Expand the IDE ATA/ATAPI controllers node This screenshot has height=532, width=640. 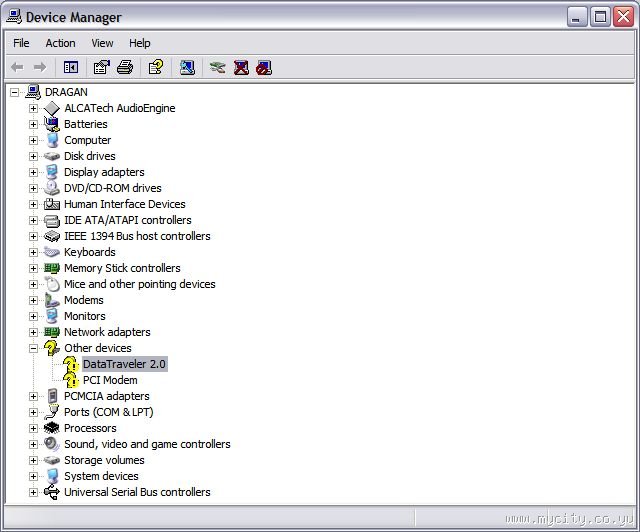point(33,220)
